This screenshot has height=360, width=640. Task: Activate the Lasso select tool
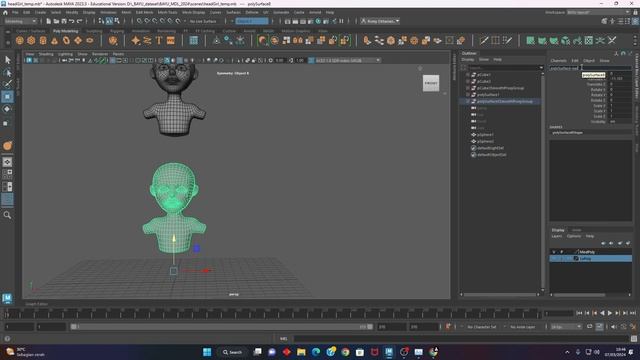pyautogui.click(x=7, y=73)
